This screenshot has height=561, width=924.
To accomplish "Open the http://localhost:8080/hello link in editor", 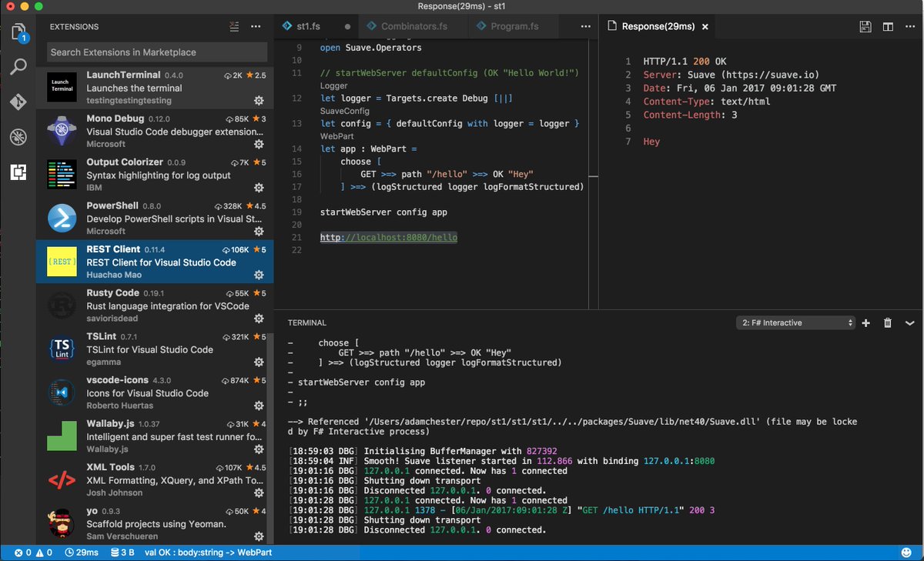I will click(x=389, y=238).
